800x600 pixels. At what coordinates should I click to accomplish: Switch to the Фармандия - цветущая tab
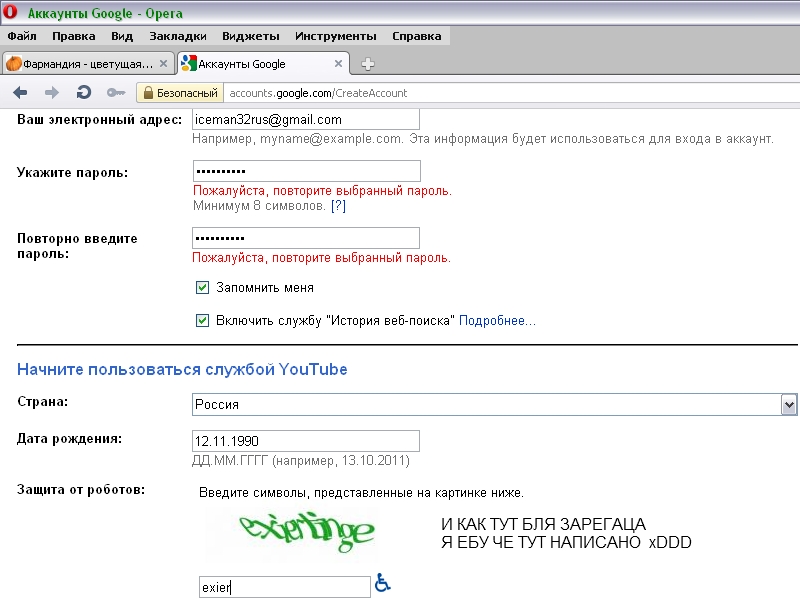87,64
